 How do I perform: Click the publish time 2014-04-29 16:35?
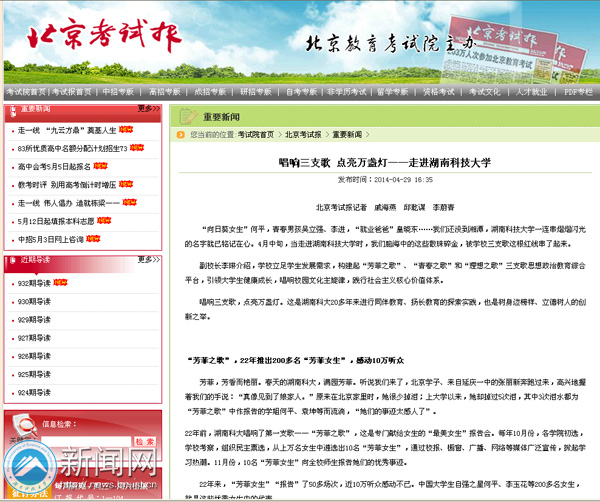click(403, 180)
